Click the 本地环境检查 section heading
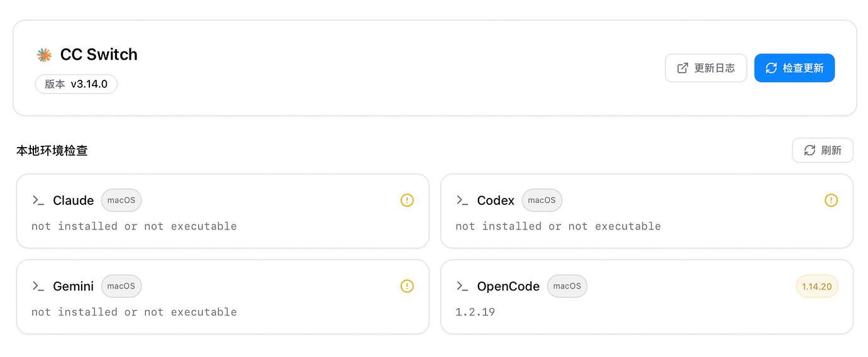Image resolution: width=868 pixels, height=357 pixels. coord(52,151)
